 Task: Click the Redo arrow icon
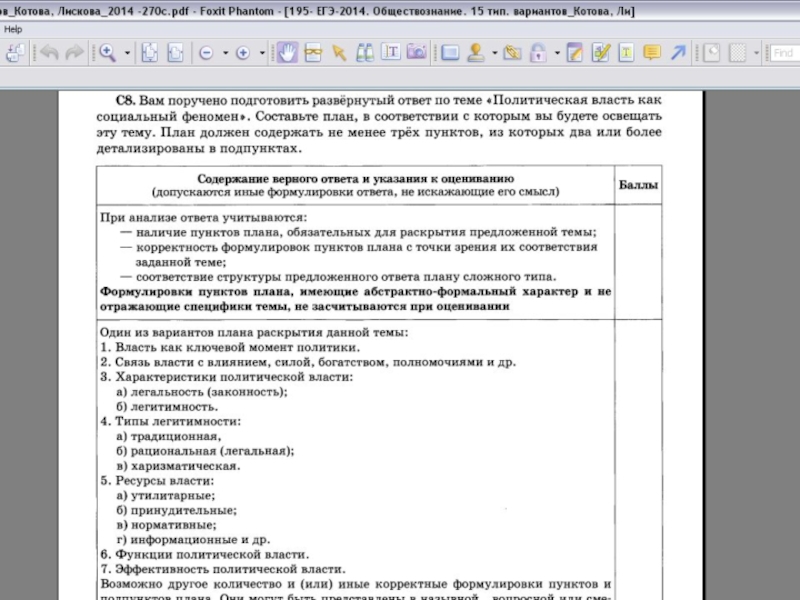74,53
